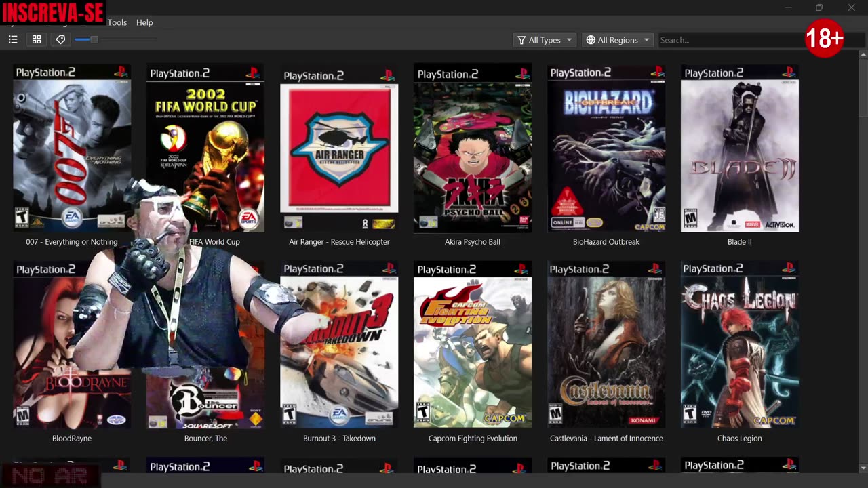
Task: Select the Akira Psycho Ball cover
Action: [x=473, y=148]
